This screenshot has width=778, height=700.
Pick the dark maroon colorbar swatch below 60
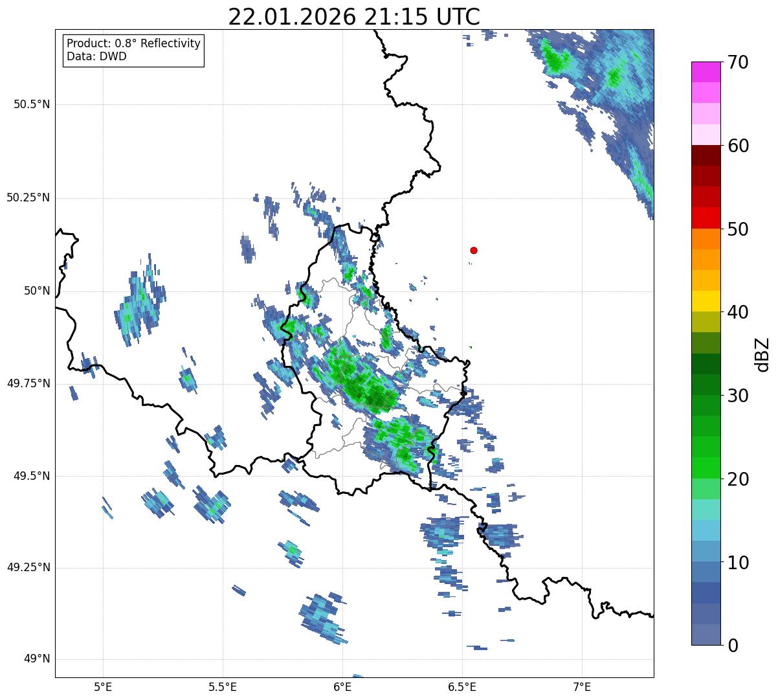(706, 155)
